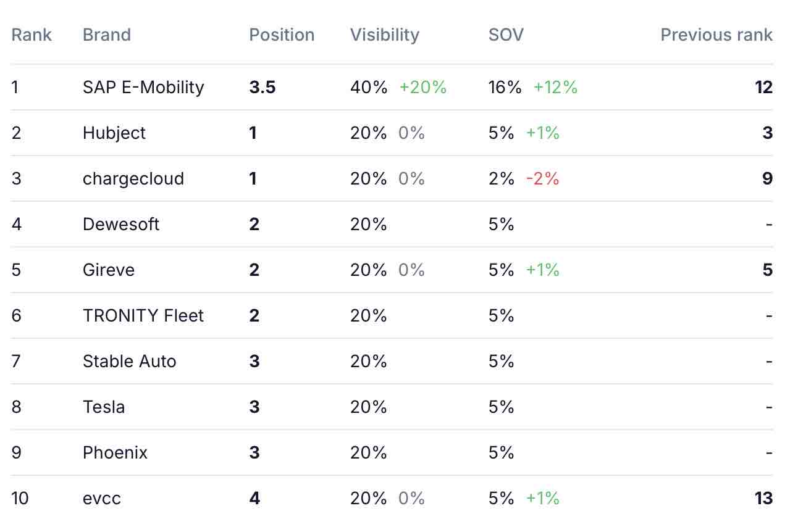Click the Brand column header
This screenshot has height=532, width=798.
tap(107, 35)
